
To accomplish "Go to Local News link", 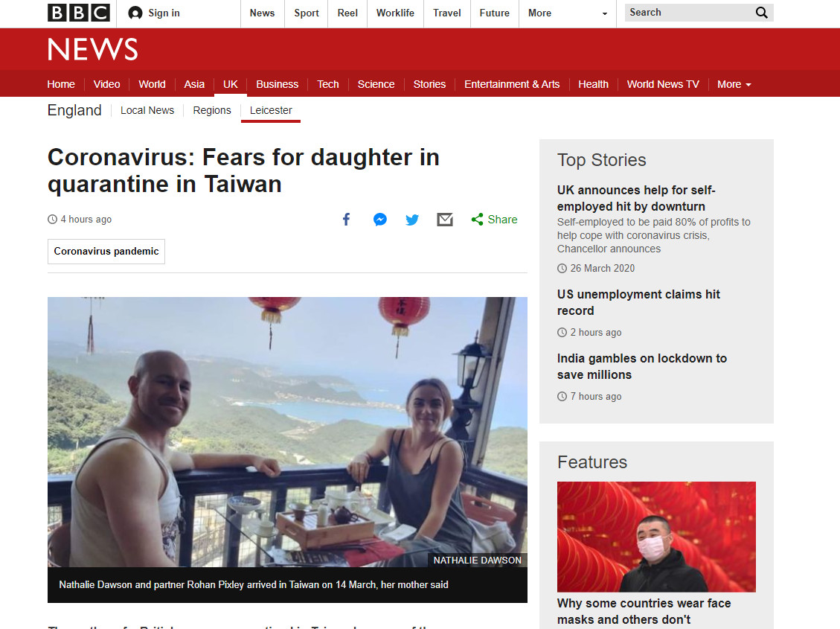I will (x=147, y=110).
